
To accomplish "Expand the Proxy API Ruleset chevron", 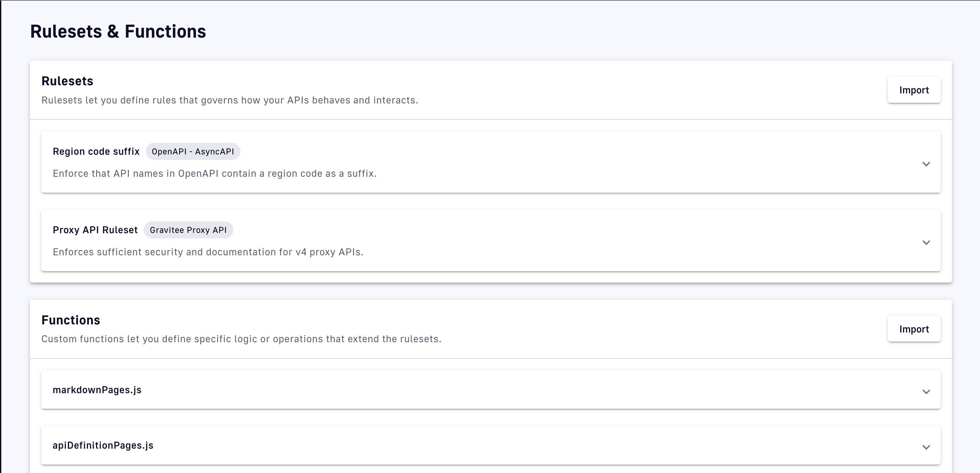I will [926, 242].
